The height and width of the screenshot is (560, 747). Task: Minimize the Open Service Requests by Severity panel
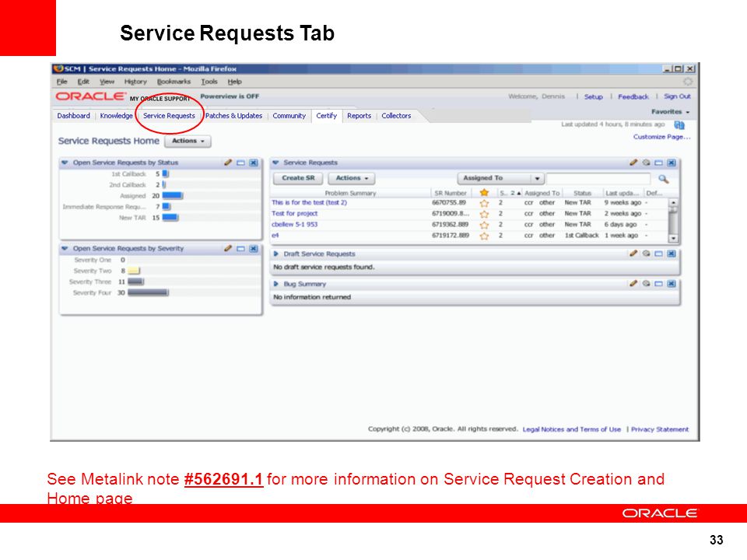coord(240,249)
